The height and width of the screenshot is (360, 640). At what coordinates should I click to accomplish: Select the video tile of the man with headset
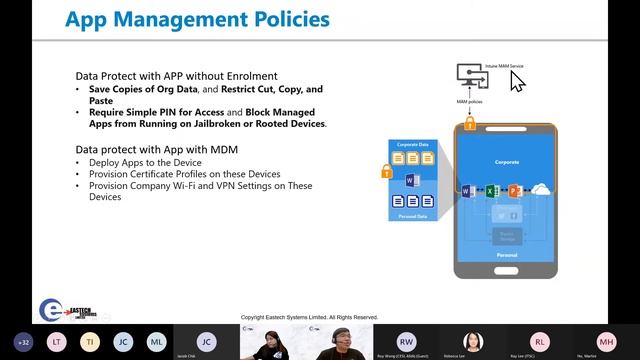pos(340,342)
